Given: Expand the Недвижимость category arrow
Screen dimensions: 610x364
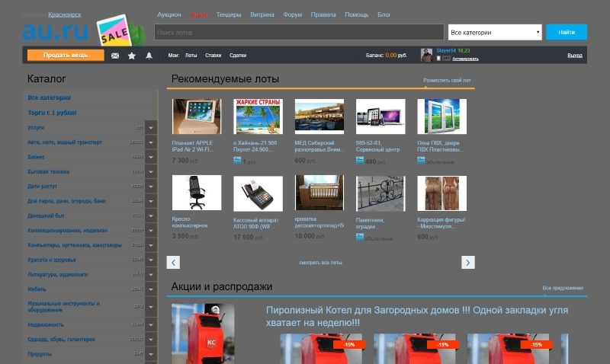Looking at the screenshot, I should 151,324.
